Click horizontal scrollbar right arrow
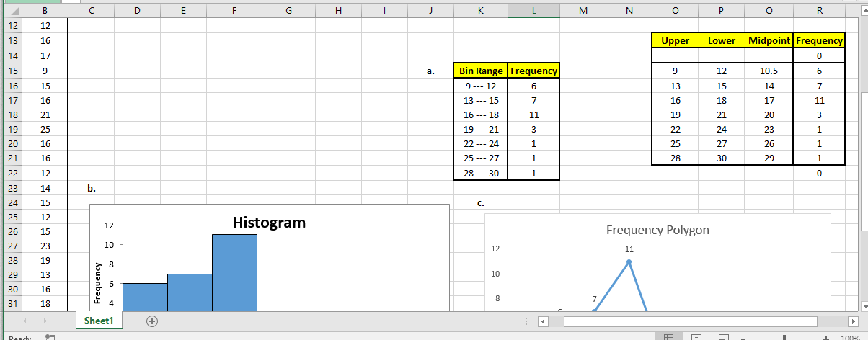The image size is (868, 340). pos(854,321)
